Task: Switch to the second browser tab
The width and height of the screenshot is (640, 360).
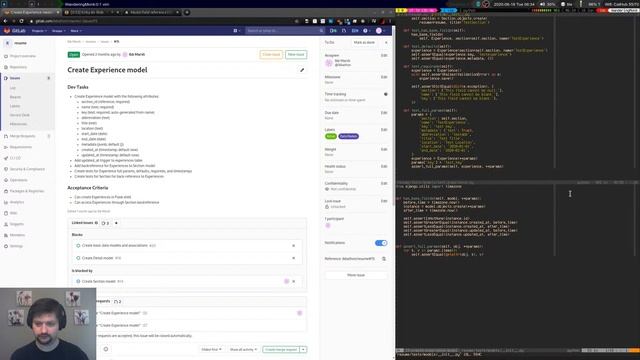Action: click(92, 12)
